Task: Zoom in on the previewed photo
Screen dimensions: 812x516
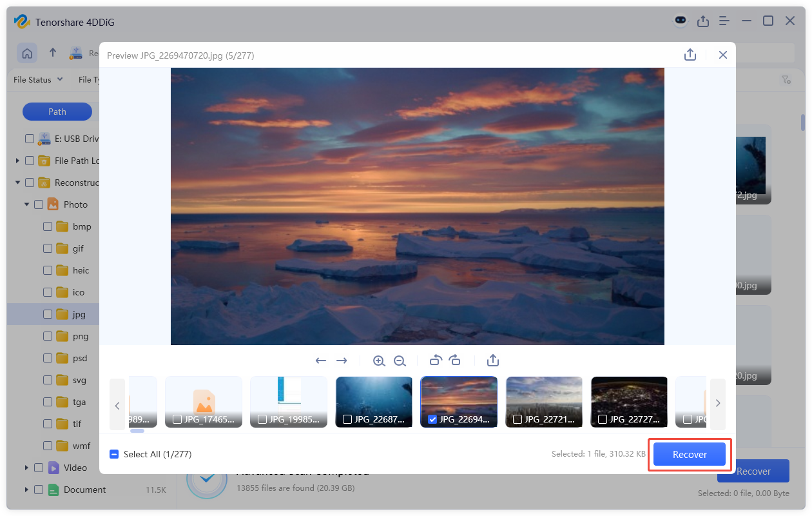Action: (379, 361)
